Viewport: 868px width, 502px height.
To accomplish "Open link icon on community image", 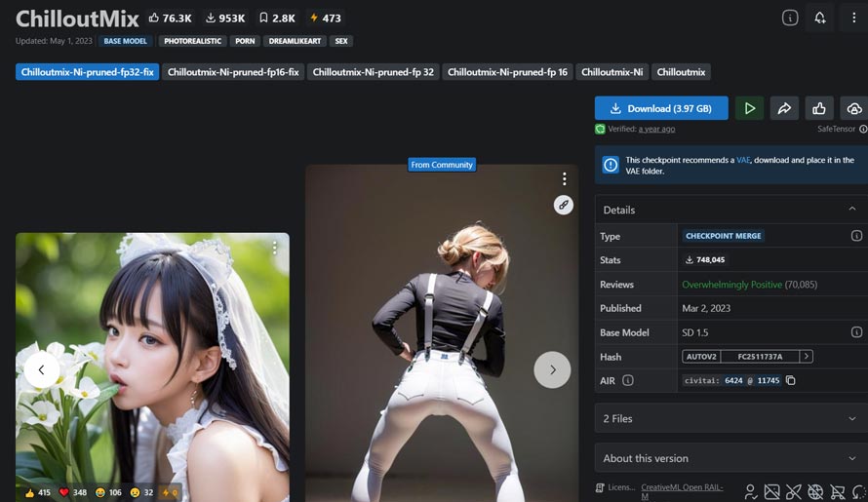I will tap(564, 205).
